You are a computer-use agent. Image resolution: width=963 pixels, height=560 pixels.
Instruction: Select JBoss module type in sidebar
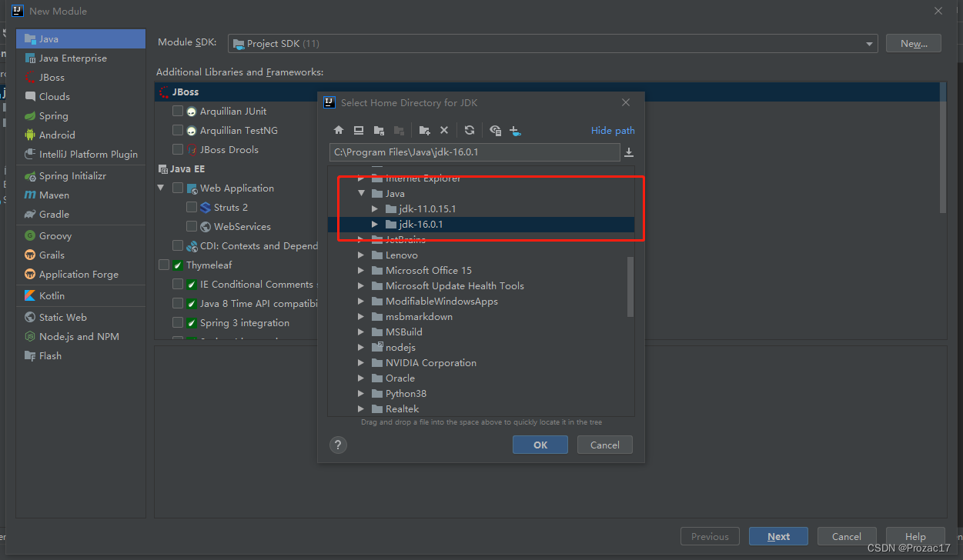(81, 77)
